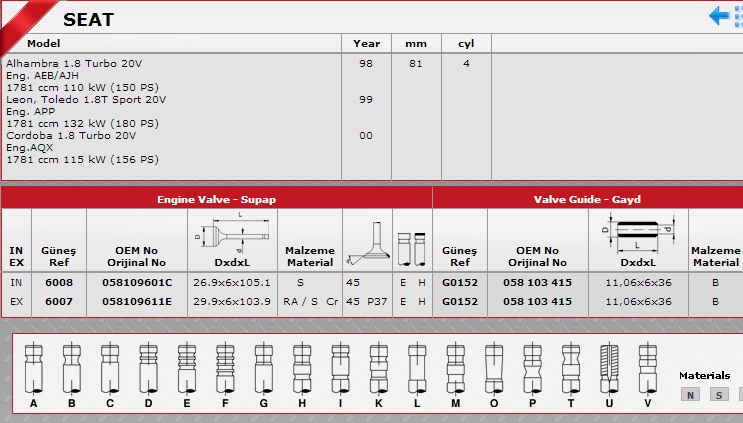Click the engine valve DxdxL diagram
This screenshot has width=743, height=423.
pyautogui.click(x=232, y=233)
